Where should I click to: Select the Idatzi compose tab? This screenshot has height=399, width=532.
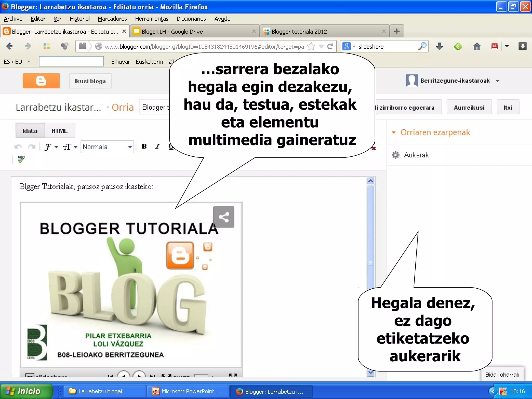click(x=30, y=131)
